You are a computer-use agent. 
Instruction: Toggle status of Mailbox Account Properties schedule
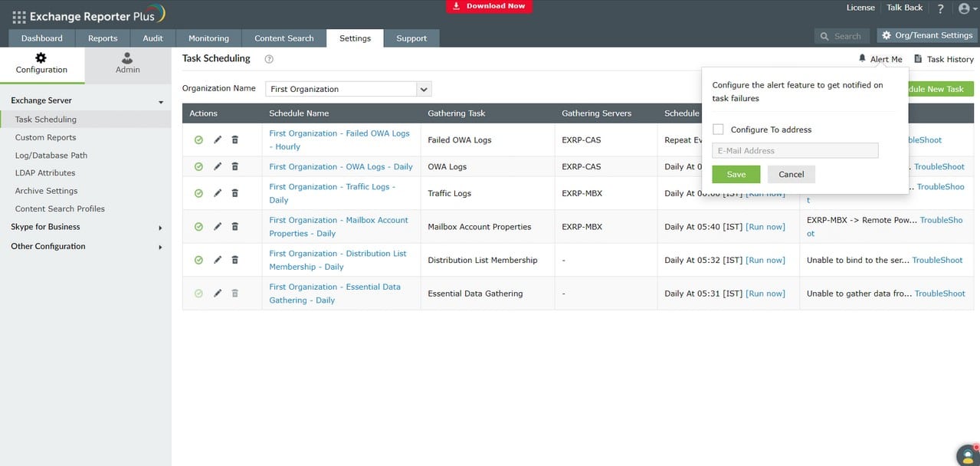tap(198, 227)
